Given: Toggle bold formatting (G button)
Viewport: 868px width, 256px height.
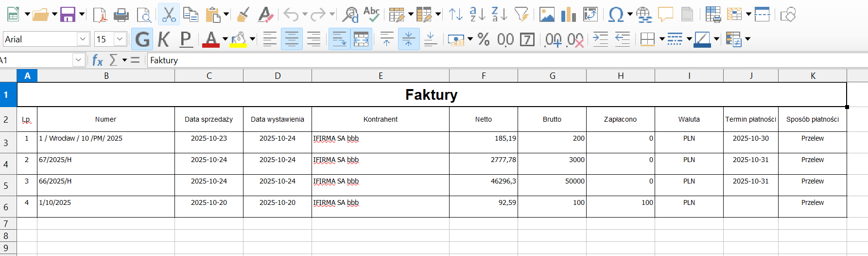Looking at the screenshot, I should [142, 39].
